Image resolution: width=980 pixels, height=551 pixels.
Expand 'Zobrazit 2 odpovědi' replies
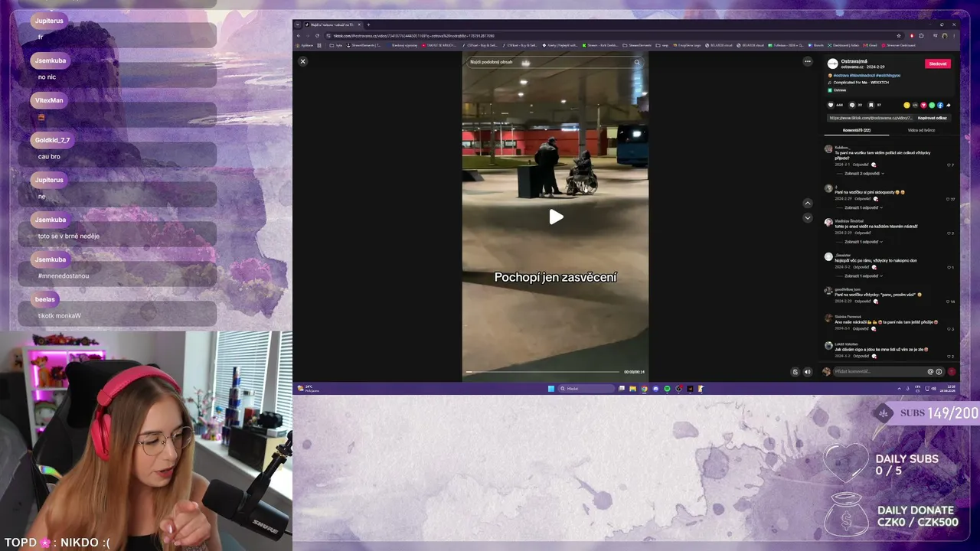(x=864, y=174)
